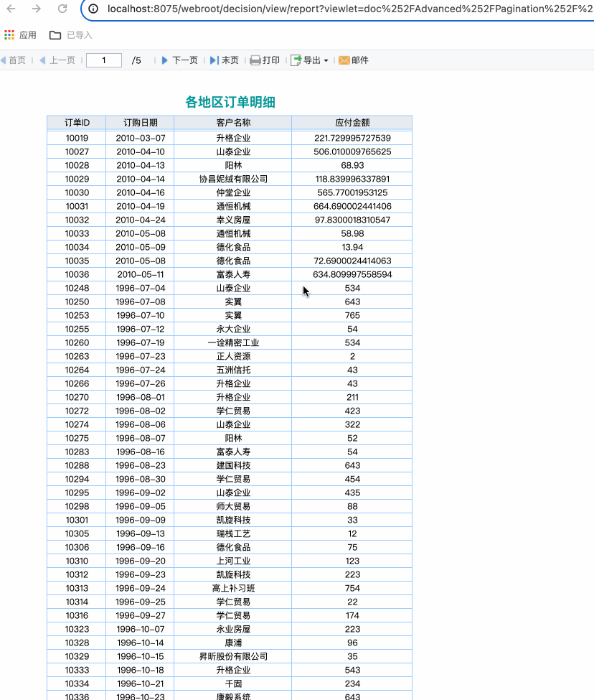Click the page number input field
Viewport: 594px width, 700px height.
pos(104,60)
